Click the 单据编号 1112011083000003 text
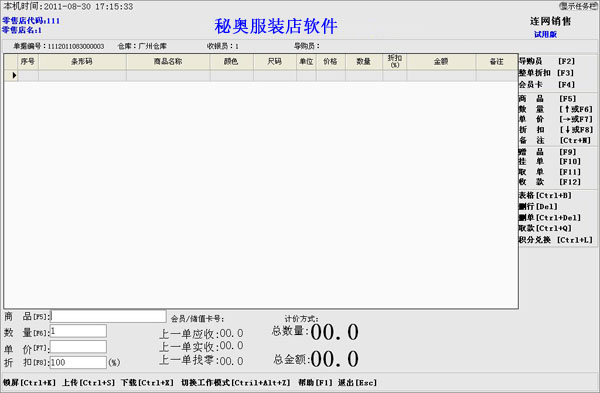600x393 pixels. tap(59, 46)
